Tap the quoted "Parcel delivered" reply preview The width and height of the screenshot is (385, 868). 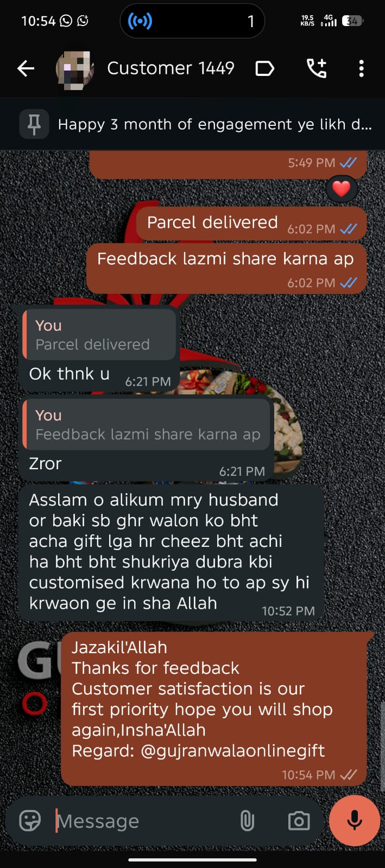click(99, 335)
